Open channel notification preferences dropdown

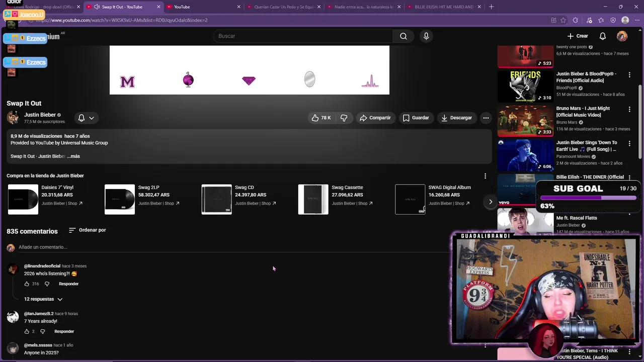tap(86, 118)
